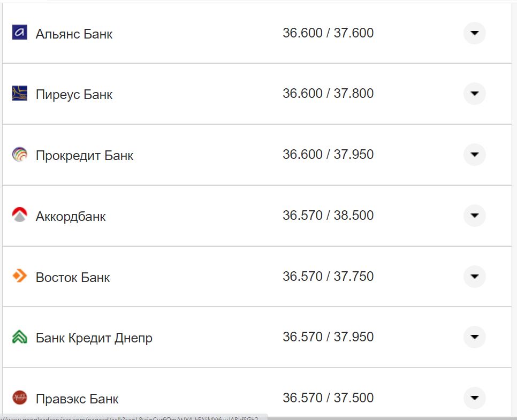This screenshot has height=420, width=517.
Task: Expand the Альянс Банк row details
Action: click(474, 33)
